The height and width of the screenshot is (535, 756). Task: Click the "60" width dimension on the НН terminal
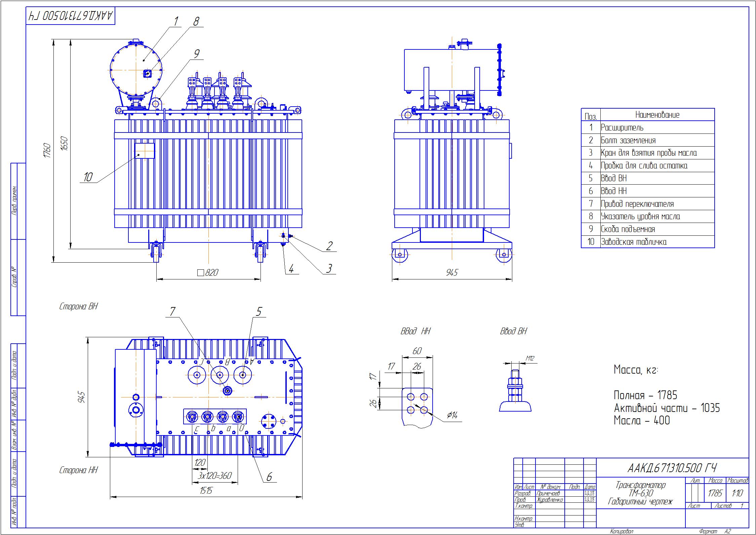(417, 351)
